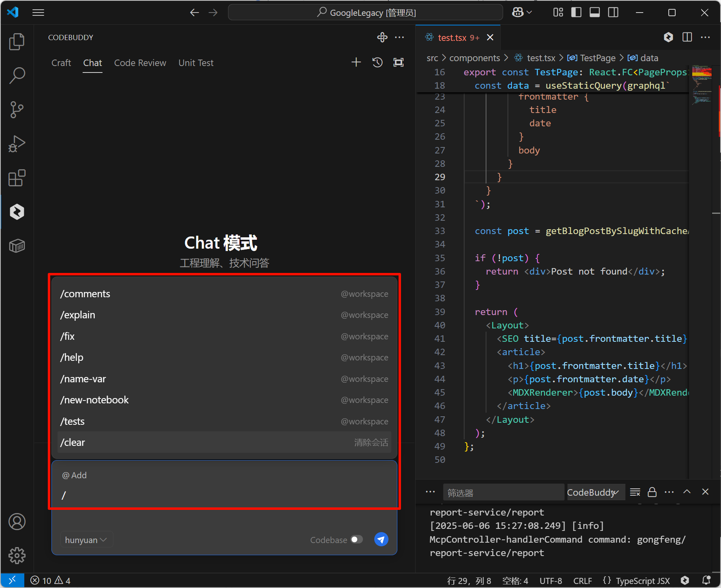This screenshot has width=721, height=588.
Task: Toggle the Codebase switch
Action: [356, 539]
